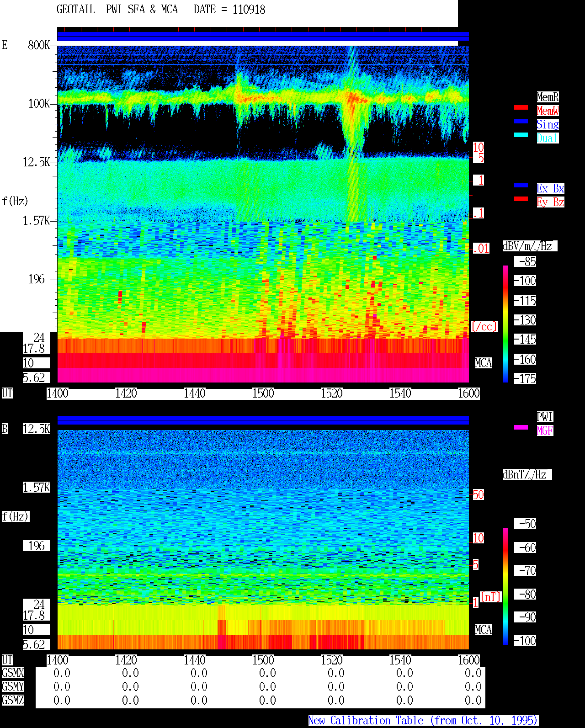Click the PWI legend label
Image resolution: width=585 pixels, height=728 pixels.
[545, 417]
